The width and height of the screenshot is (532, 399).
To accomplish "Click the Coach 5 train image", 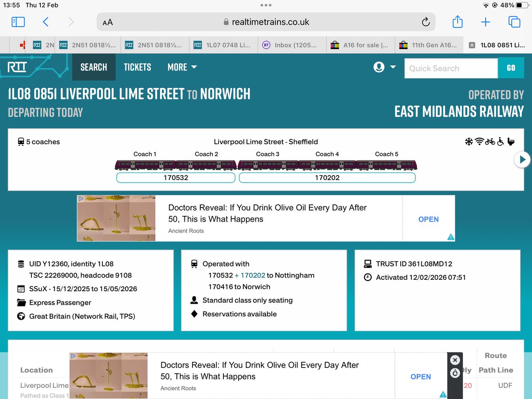I will point(387,165).
